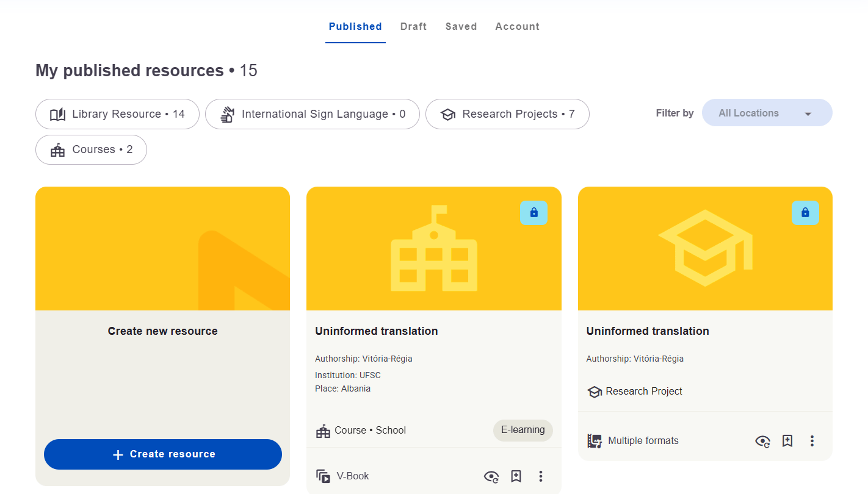Click the Library Resource book icon
868x494 pixels.
click(57, 114)
